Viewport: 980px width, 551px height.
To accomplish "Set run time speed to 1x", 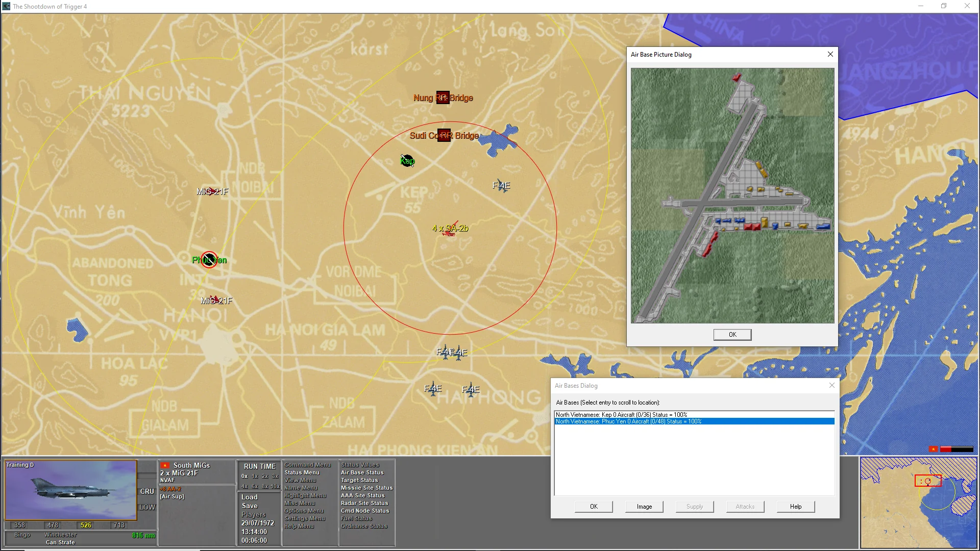I will [255, 476].
